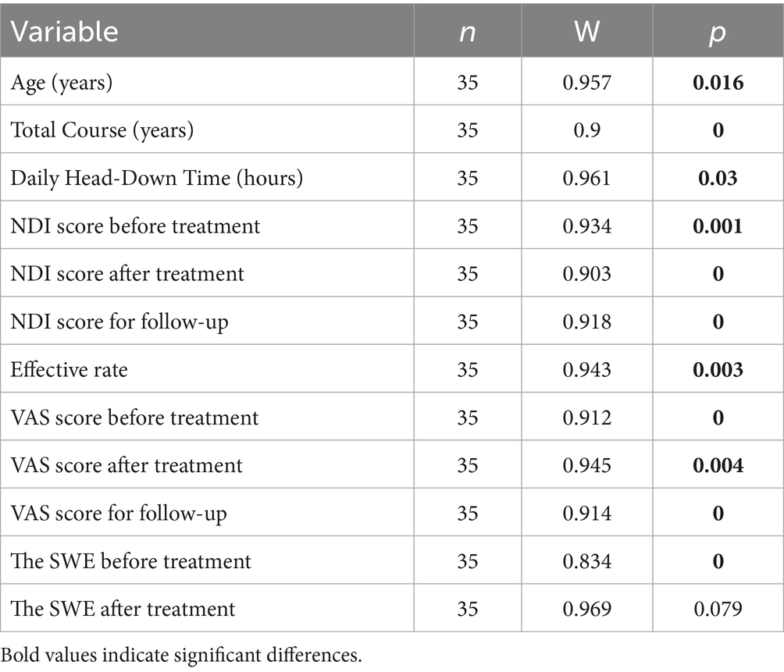Select Daily Head-Down Time (hours) cell

(x=156, y=178)
